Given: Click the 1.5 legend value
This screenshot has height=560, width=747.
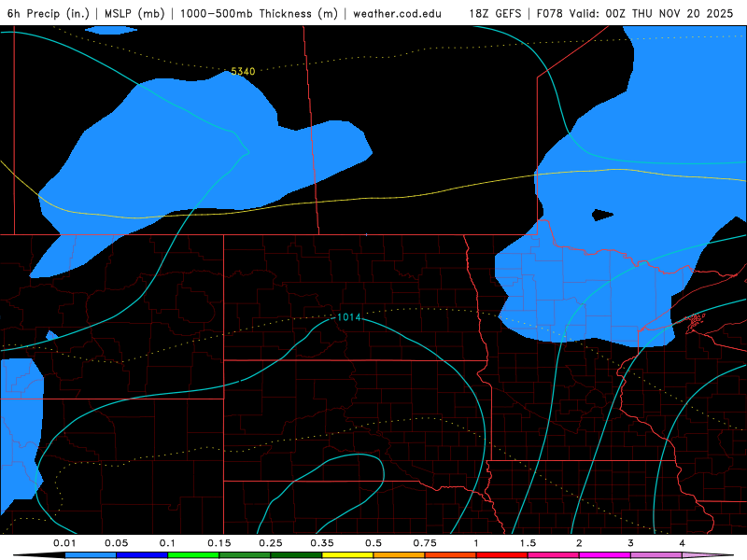Looking at the screenshot, I should pyautogui.click(x=528, y=543).
